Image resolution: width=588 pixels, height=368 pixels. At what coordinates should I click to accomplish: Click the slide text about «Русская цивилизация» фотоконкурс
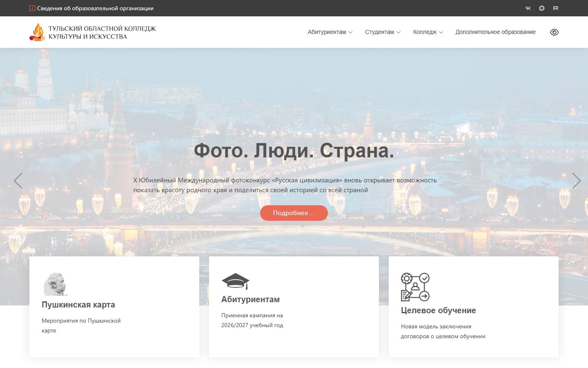pyautogui.click(x=285, y=185)
